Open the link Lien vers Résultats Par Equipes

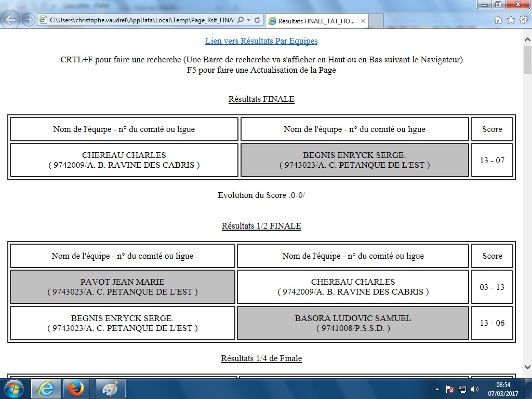(x=261, y=41)
